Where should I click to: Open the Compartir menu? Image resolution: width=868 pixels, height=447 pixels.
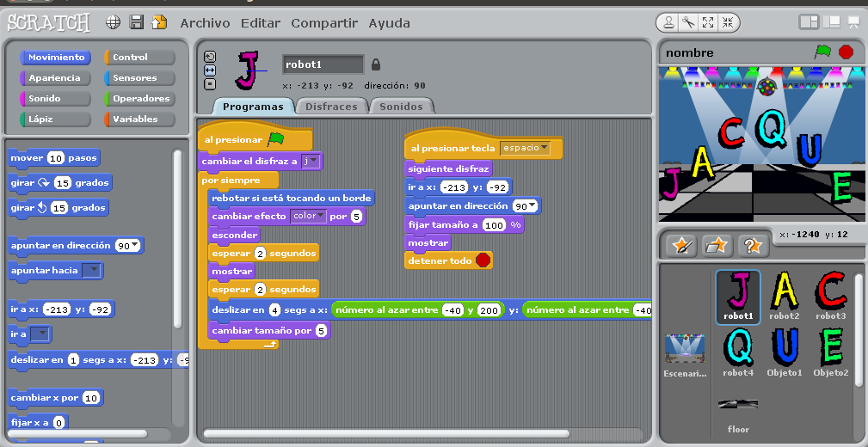tap(324, 23)
